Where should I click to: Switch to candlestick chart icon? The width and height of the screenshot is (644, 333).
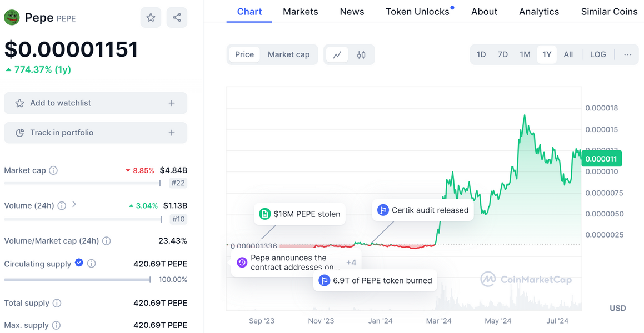coord(361,54)
